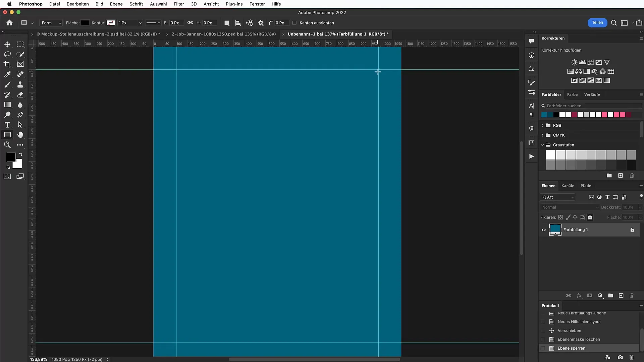Click the Farbfelder suchen search field
Screen dimensions: 644x362
tap(594, 106)
